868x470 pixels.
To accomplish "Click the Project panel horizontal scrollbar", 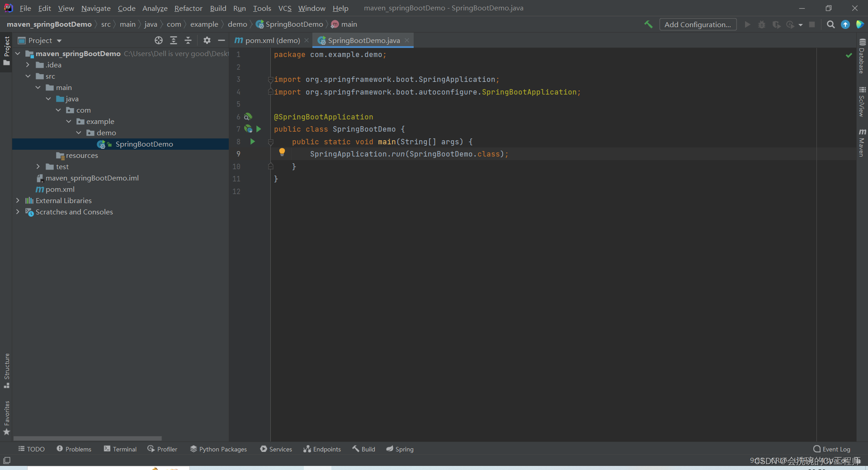I will pyautogui.click(x=87, y=438).
